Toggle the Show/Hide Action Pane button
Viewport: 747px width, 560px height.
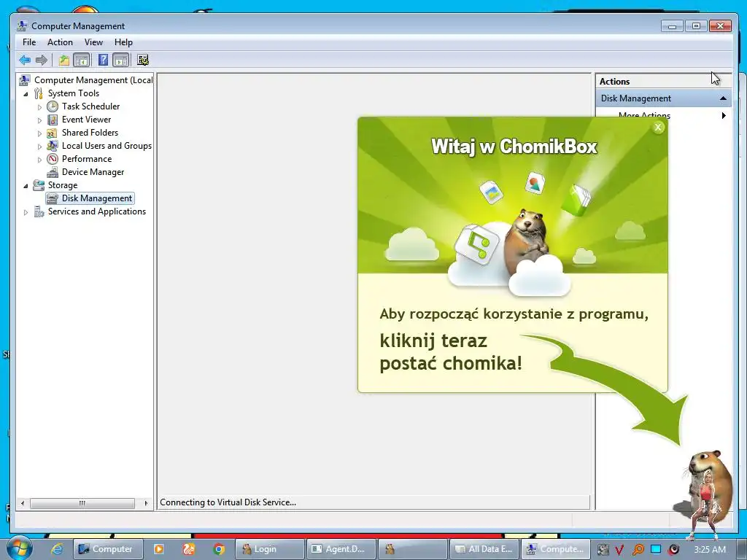click(121, 60)
